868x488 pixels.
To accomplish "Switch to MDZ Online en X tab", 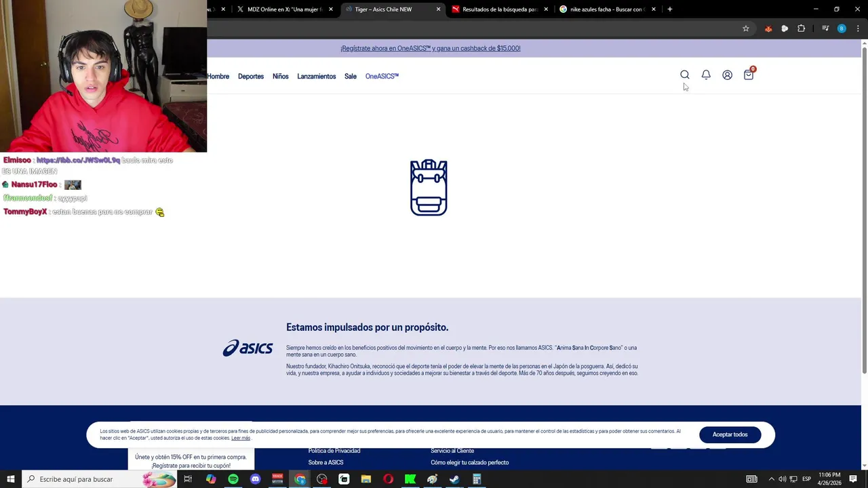I will click(x=284, y=9).
